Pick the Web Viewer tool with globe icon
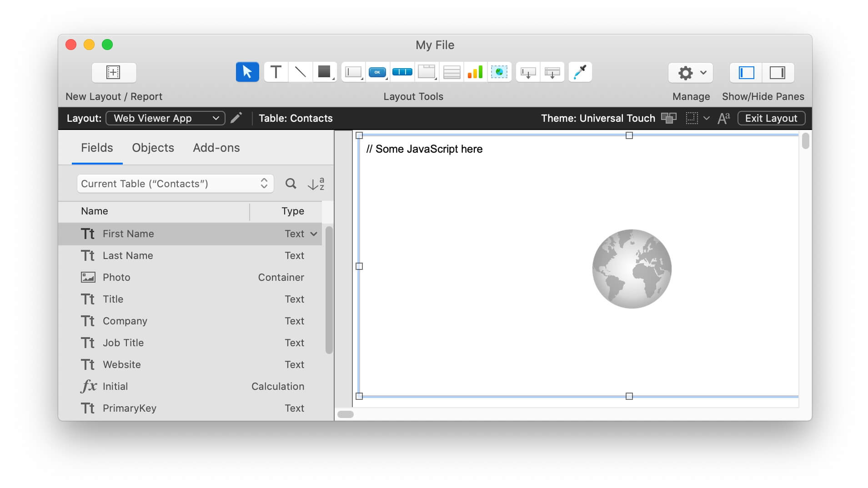868x488 pixels. (499, 71)
